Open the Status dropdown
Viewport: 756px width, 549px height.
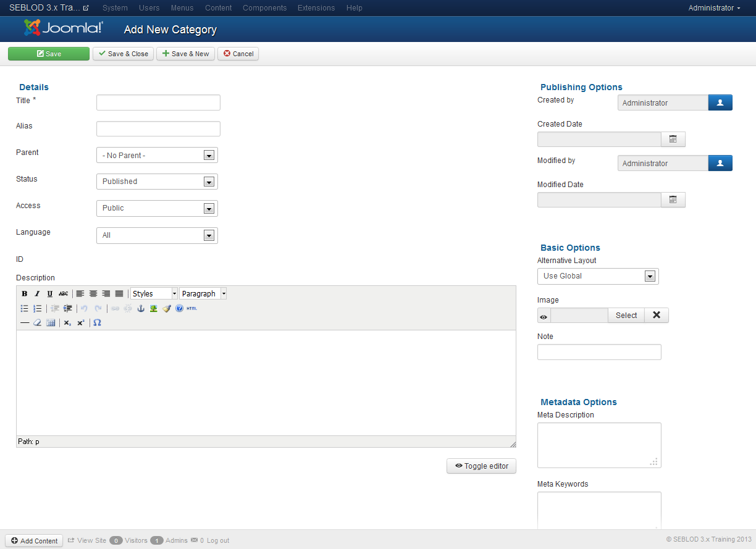tap(156, 181)
